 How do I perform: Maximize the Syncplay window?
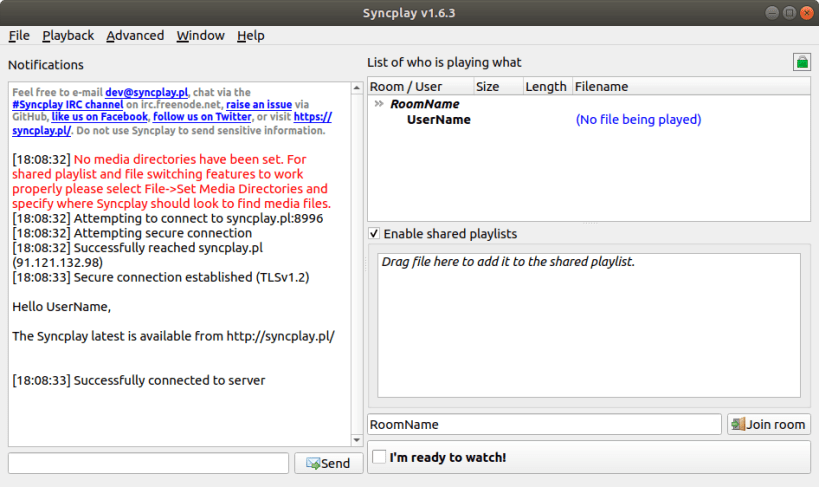790,13
